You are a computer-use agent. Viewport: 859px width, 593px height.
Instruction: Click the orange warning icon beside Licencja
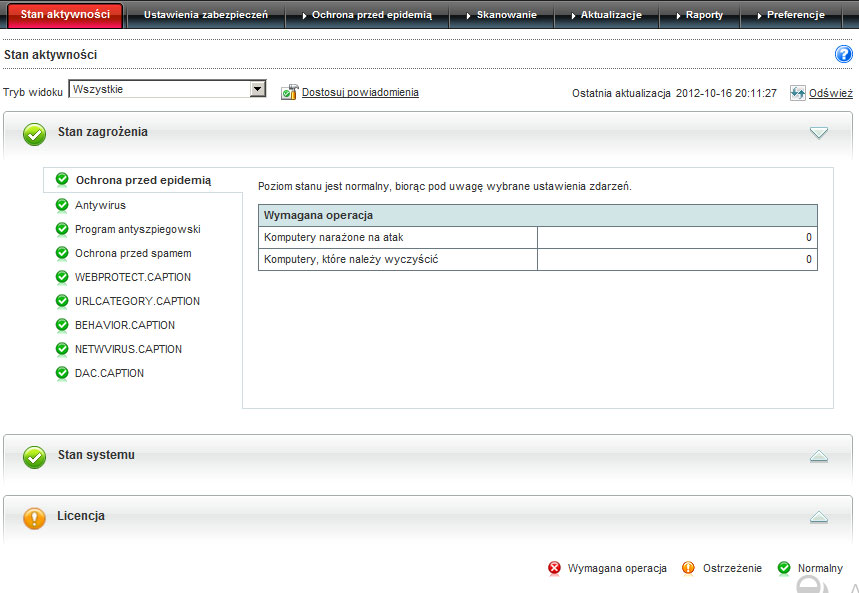pyautogui.click(x=35, y=517)
